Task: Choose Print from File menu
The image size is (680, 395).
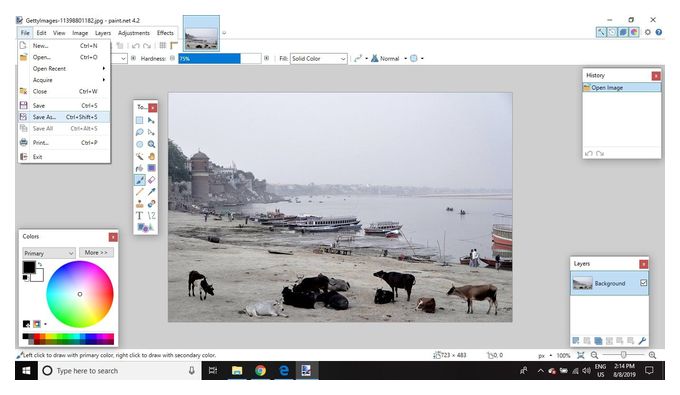Action: [64, 143]
